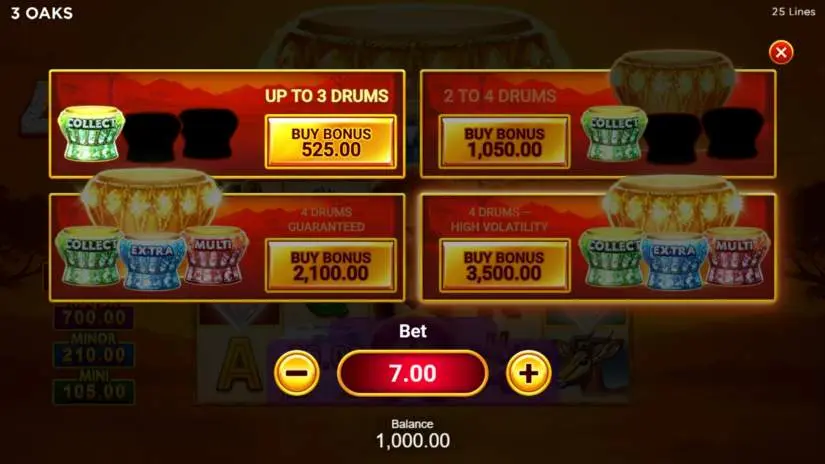Viewport: 825px width, 464px height.
Task: Click the red Multi drum in High Volatility panel
Action: [737, 256]
